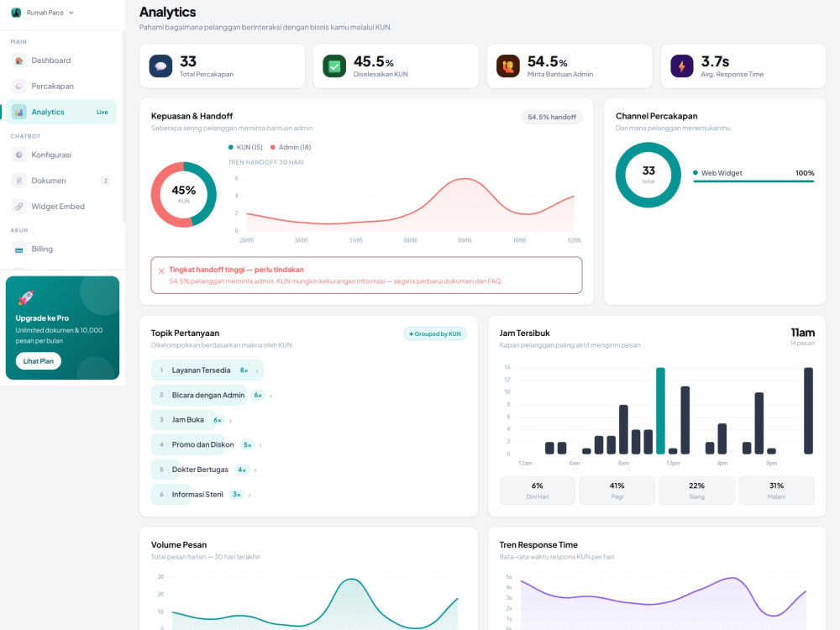
Task: Click the Percakapan chat bubble icon
Action: pyautogui.click(x=18, y=87)
